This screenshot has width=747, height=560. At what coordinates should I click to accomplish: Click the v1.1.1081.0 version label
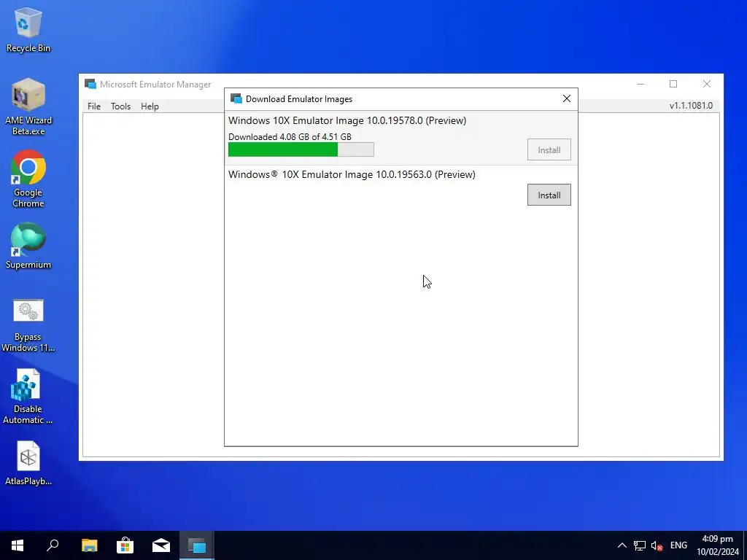(x=691, y=106)
